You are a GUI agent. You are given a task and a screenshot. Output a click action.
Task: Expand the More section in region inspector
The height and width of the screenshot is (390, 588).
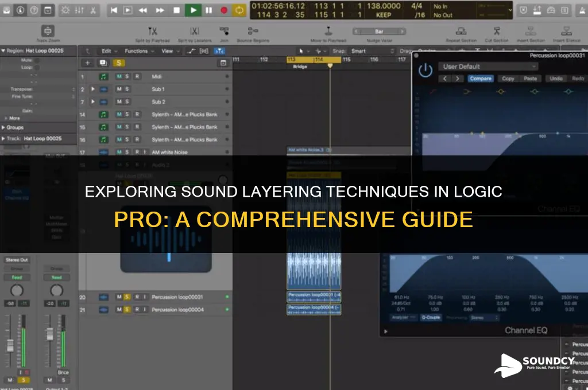pos(6,118)
